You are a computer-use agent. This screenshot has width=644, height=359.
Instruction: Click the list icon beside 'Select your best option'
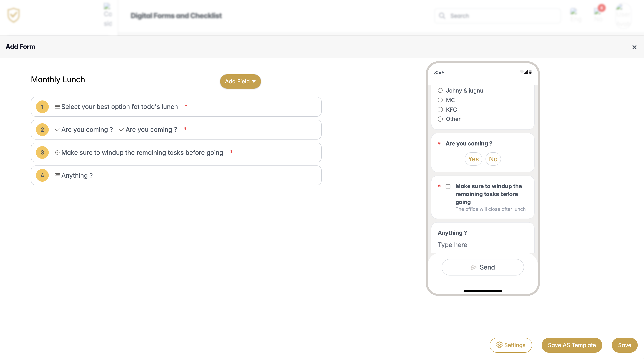coord(57,107)
